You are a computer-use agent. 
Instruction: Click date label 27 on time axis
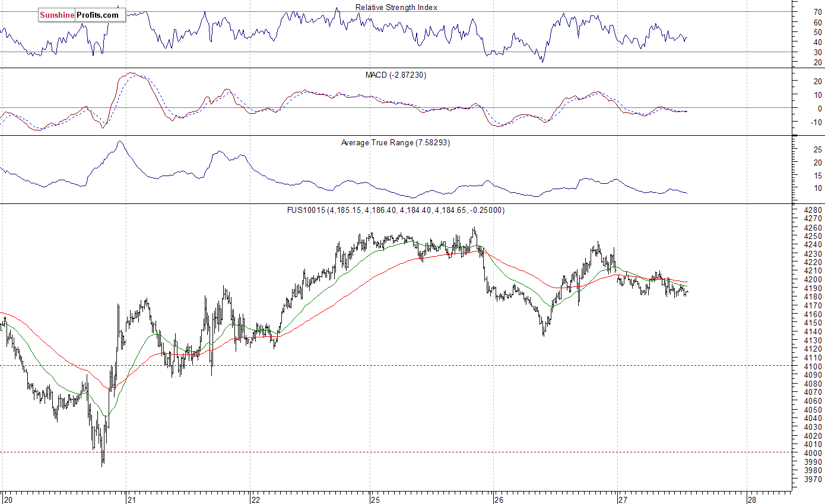(x=623, y=499)
